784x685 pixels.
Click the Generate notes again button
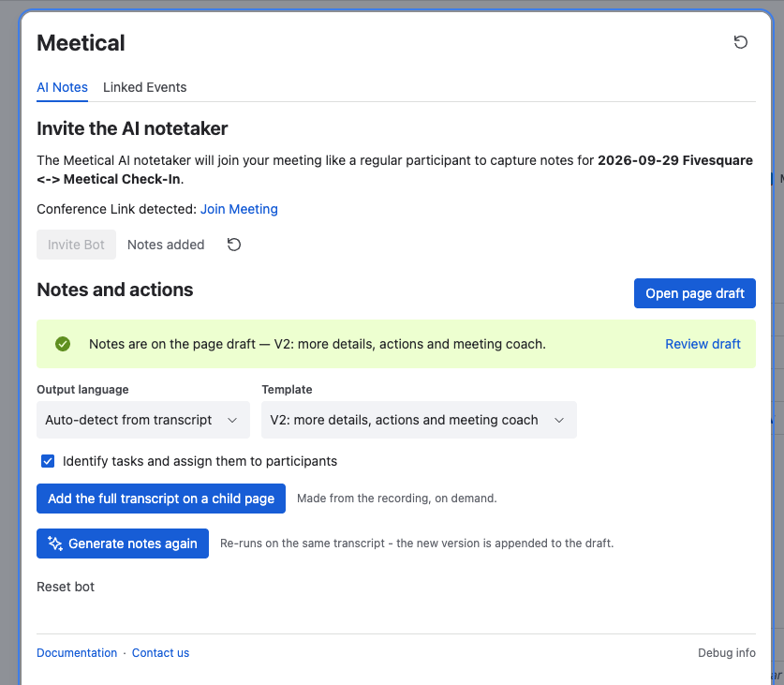pyautogui.click(x=123, y=544)
